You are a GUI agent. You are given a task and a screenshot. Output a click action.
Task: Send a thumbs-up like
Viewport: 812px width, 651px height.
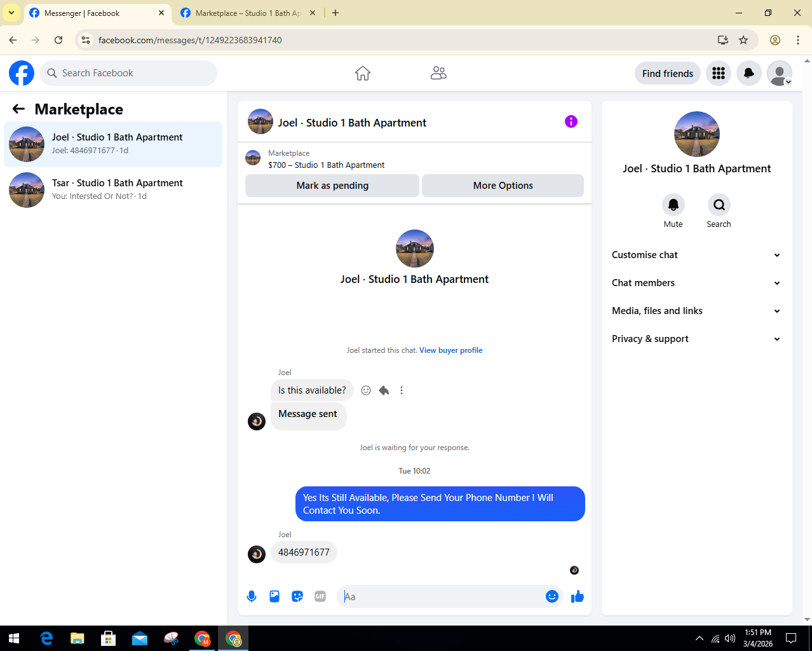[578, 596]
